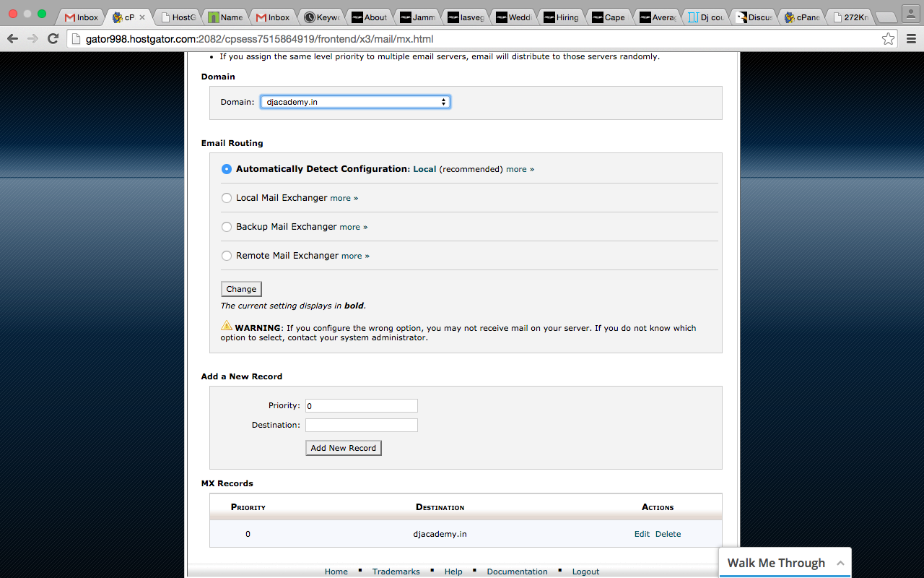The image size is (924, 578).
Task: Open the lasveg browser tab
Action: (x=465, y=17)
